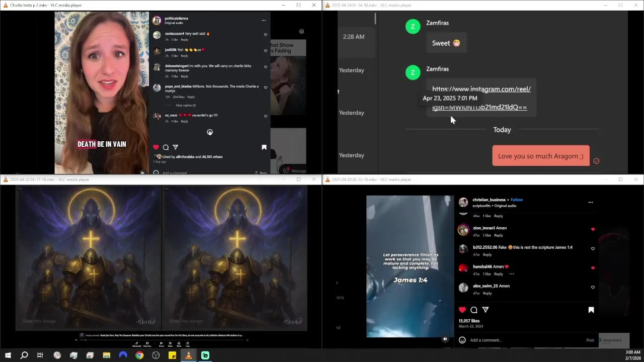Unlike the christian_business reel with the red heart
The width and height of the screenshot is (644, 362).
tap(462, 310)
